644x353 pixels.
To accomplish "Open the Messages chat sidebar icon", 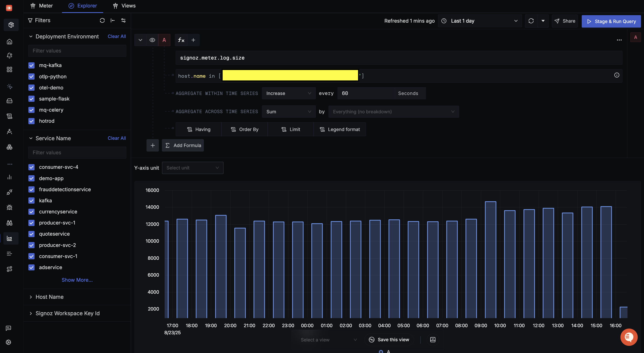I will [9, 328].
